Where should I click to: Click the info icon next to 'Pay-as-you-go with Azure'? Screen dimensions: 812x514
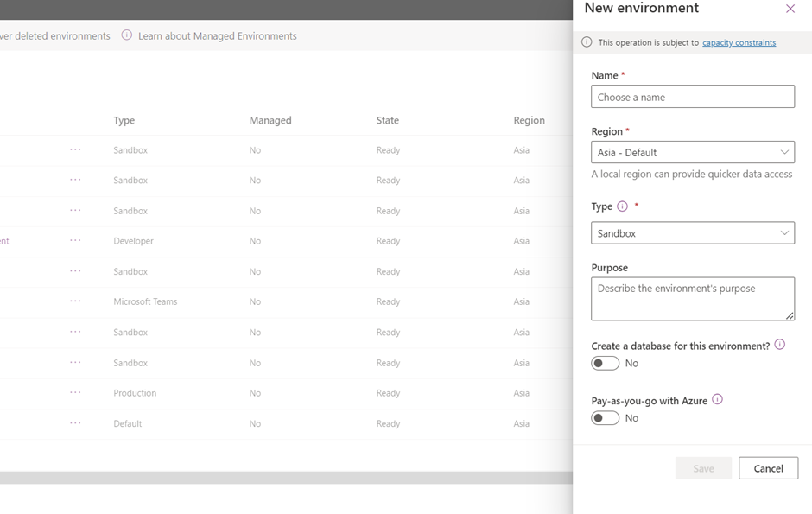[x=717, y=400]
